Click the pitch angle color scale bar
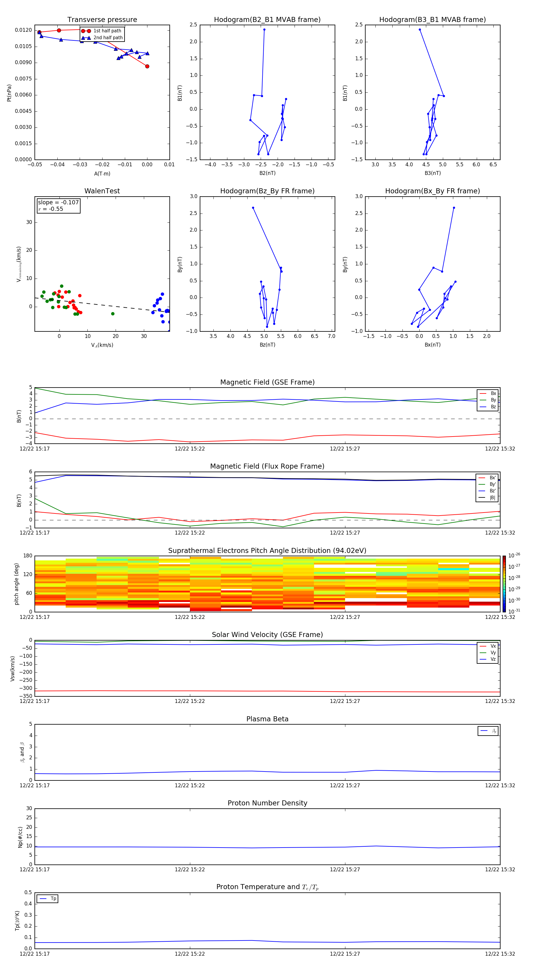 pos(504,584)
